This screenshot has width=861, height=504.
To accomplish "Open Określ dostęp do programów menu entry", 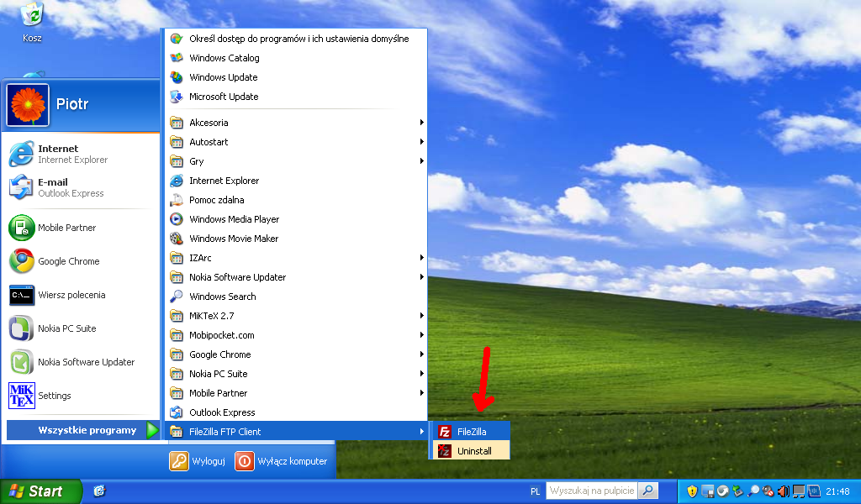I will click(297, 39).
